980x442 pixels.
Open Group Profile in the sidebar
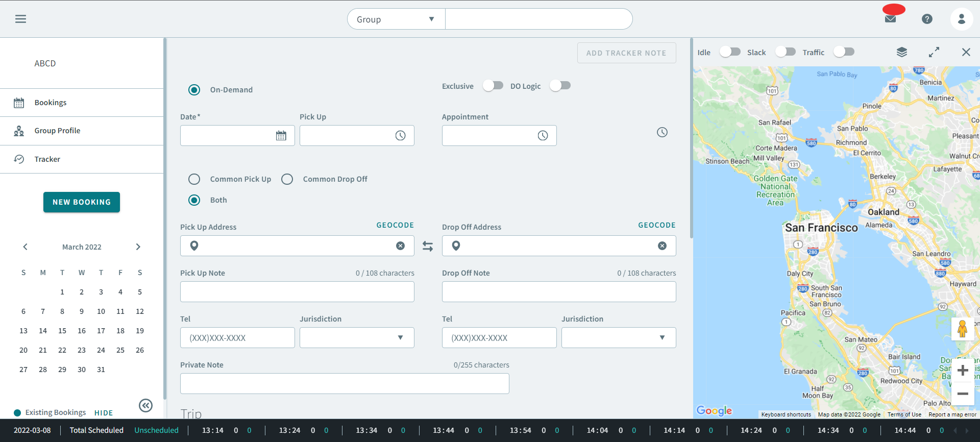pos(82,131)
